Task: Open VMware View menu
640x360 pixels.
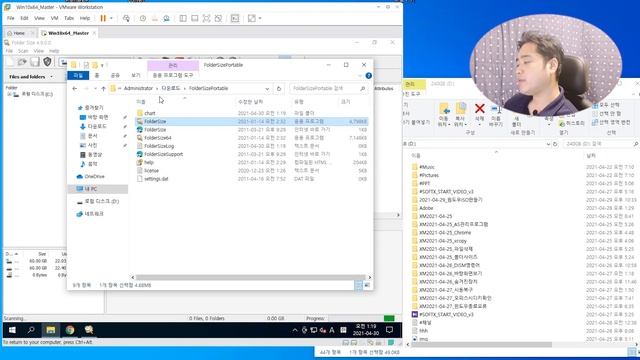Action: coord(39,18)
